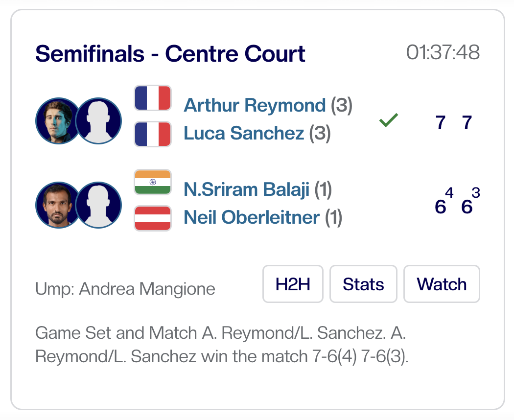The image size is (514, 420).
Task: Click French flag beside Arthur Reymond
Action: pos(153,98)
